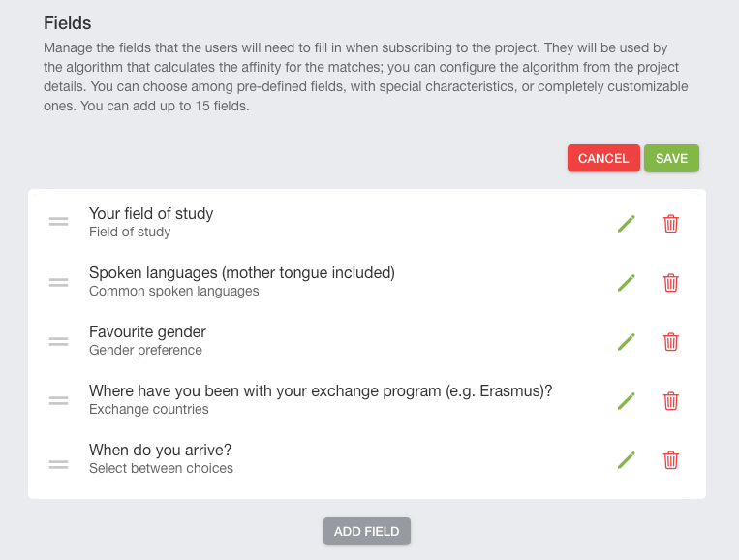This screenshot has width=739, height=560.
Task: Grab the drag handle for When do you arrive
Action: pos(58,464)
